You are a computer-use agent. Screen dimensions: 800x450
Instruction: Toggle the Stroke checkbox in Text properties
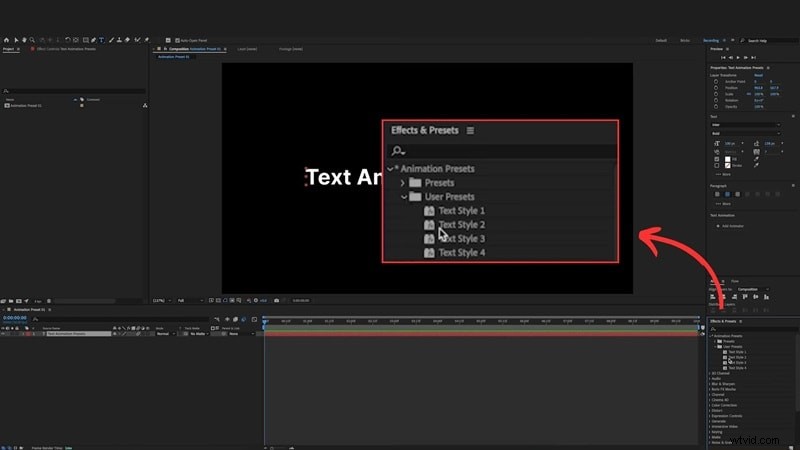[716, 165]
